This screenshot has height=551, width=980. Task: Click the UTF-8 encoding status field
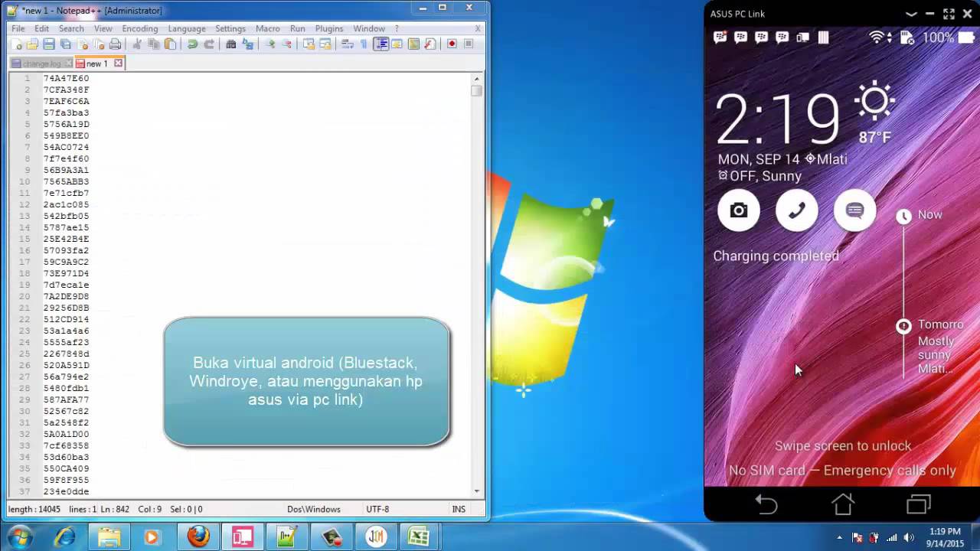(377, 509)
